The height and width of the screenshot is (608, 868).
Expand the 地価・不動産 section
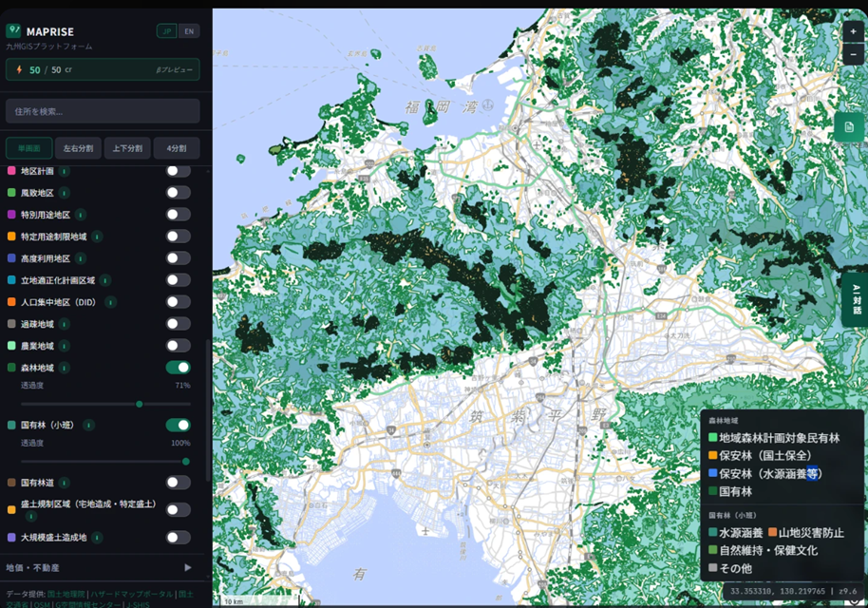coord(100,567)
